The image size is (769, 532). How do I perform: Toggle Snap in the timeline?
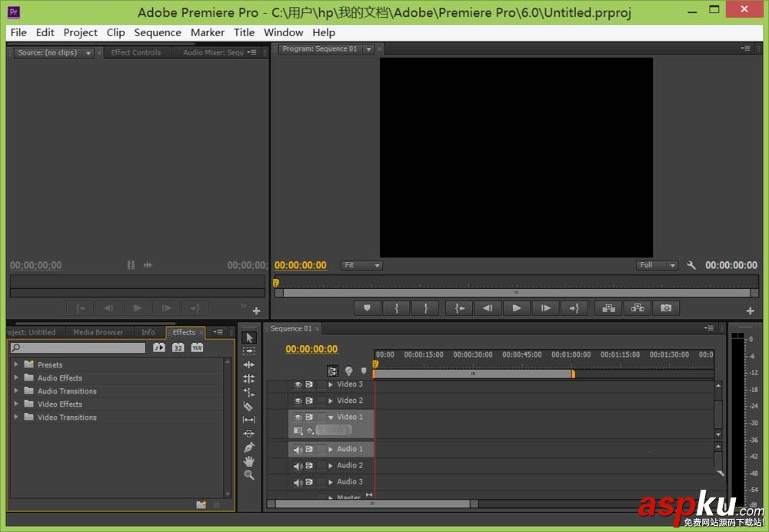(x=332, y=371)
